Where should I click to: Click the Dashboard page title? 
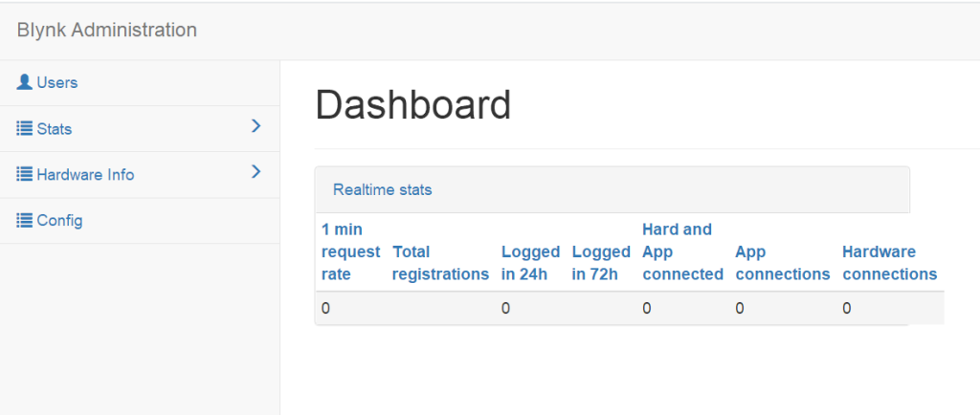412,105
